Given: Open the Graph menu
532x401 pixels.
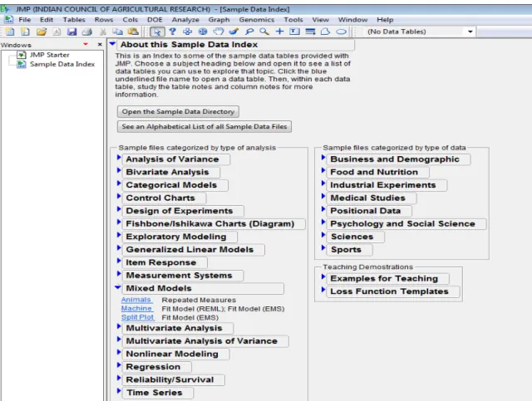Looking at the screenshot, I should (219, 20).
